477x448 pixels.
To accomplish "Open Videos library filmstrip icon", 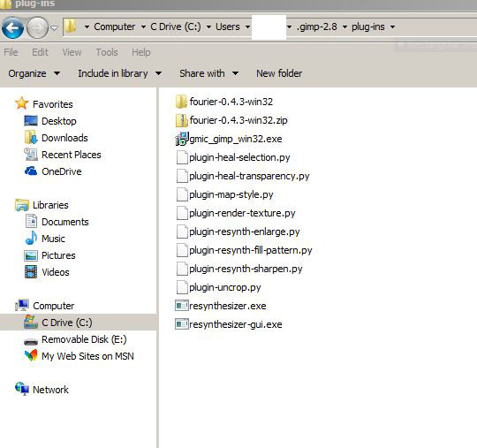I will click(x=31, y=272).
